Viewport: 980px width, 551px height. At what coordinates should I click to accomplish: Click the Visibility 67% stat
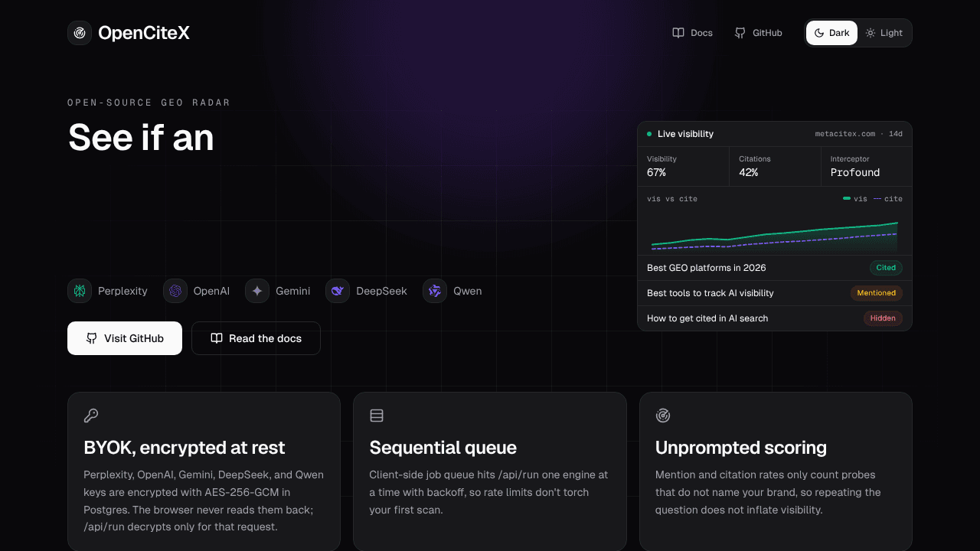point(683,166)
